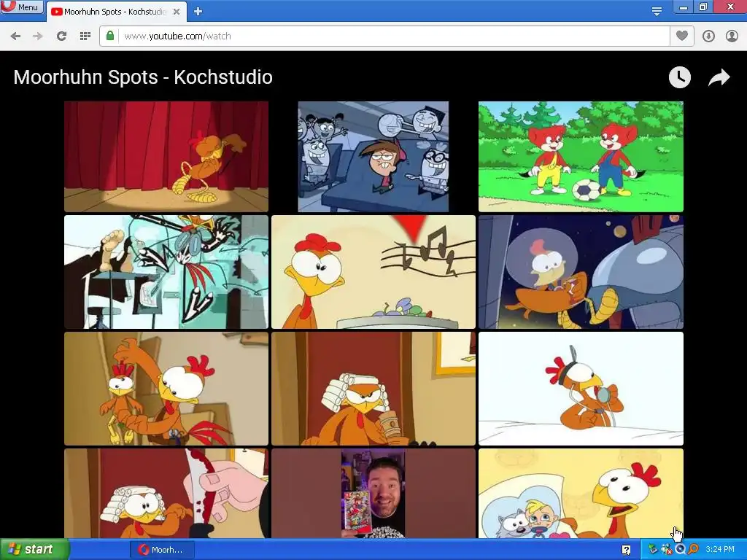Open judge chicken with bloody knife thumbnail
The width and height of the screenshot is (747, 560).
click(x=166, y=494)
